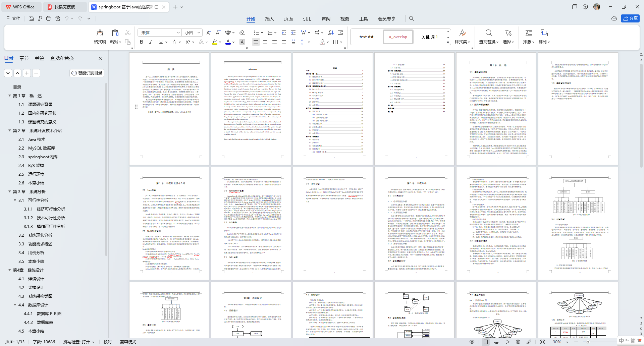Viewport: 644px width, 346px height.
Task: Select left text alignment
Action: [256, 42]
